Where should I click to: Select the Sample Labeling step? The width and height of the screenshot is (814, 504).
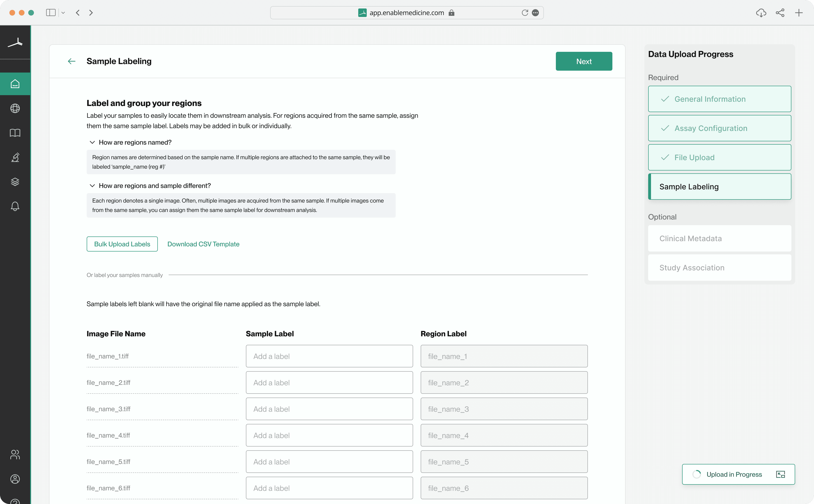click(719, 187)
